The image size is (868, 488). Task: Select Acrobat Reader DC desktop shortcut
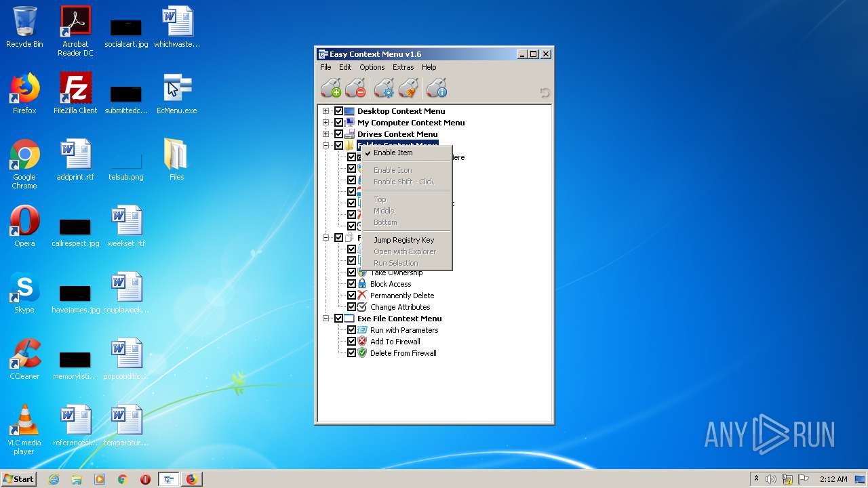coord(75,30)
